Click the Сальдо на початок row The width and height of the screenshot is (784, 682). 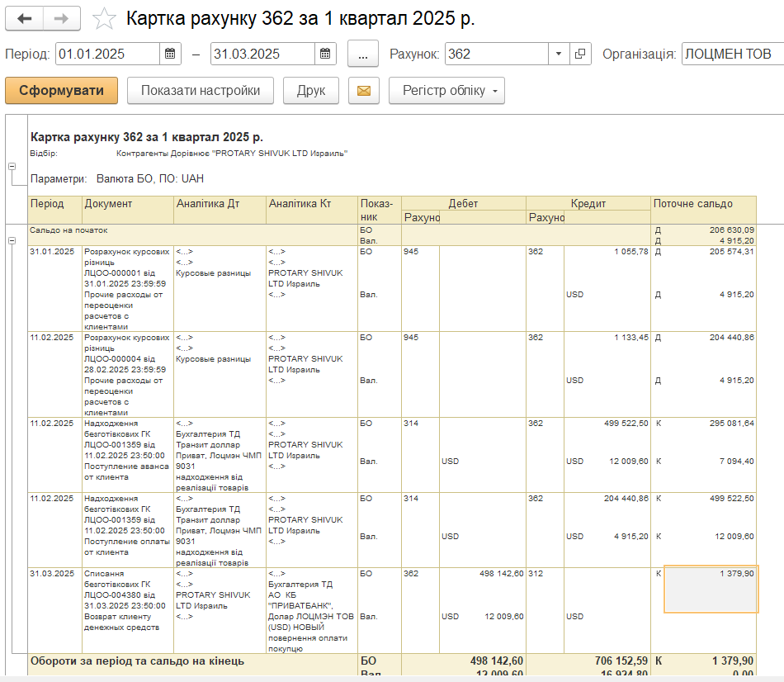tap(392, 235)
